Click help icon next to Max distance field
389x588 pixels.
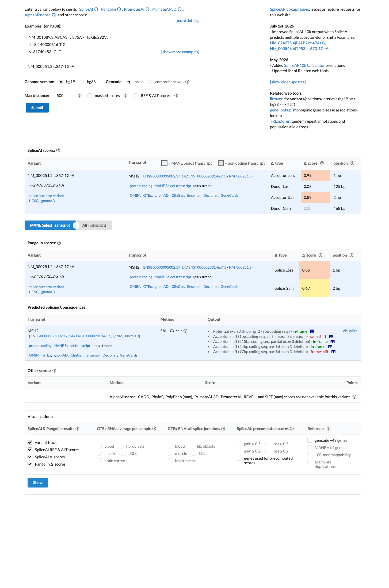click(79, 96)
